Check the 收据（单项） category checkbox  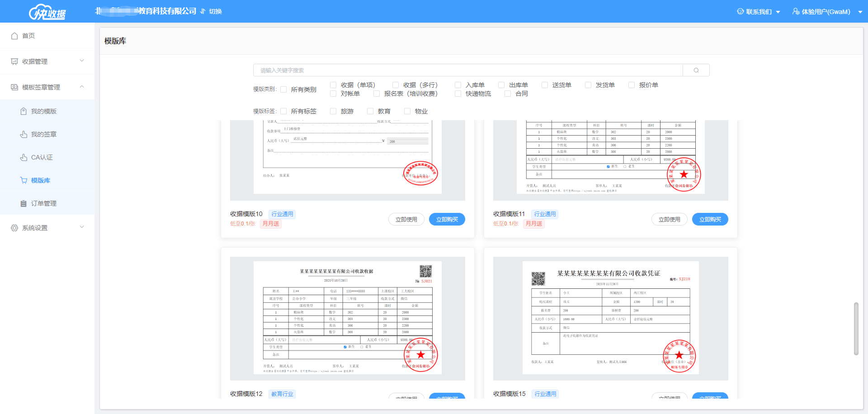(x=333, y=85)
